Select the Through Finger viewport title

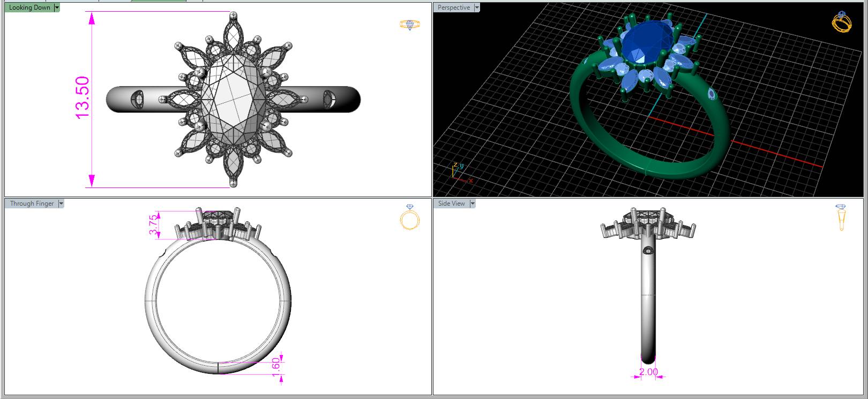32,204
